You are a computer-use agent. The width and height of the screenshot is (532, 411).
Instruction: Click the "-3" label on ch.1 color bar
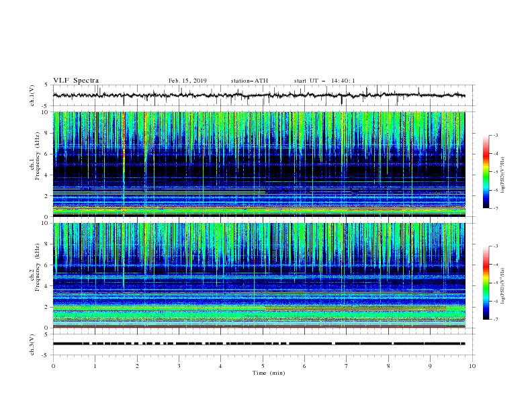pos(495,135)
